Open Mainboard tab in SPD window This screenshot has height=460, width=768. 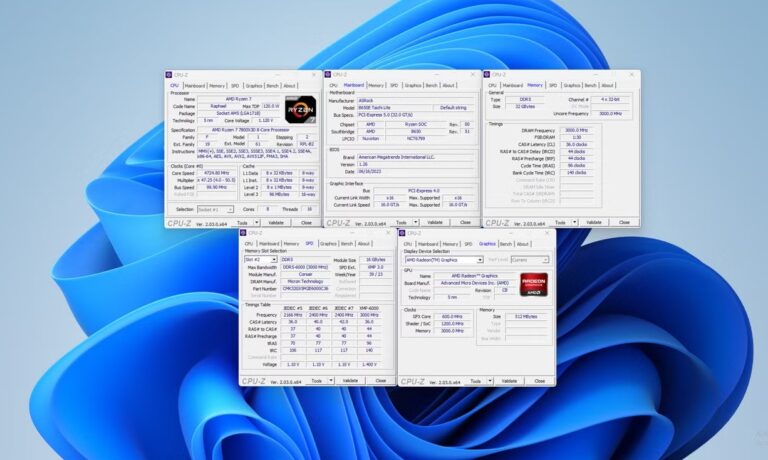[x=269, y=243]
